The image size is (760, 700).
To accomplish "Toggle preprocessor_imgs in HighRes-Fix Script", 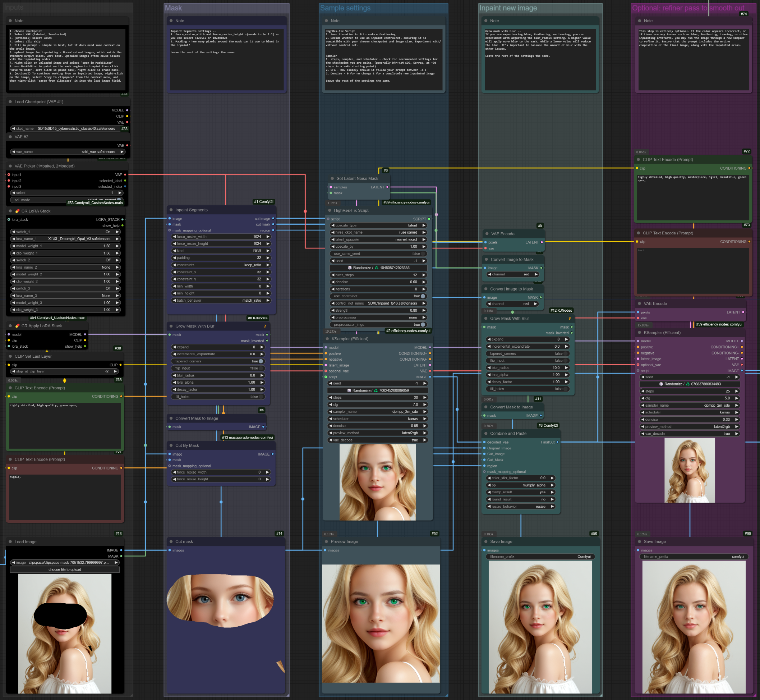I will pyautogui.click(x=378, y=325).
